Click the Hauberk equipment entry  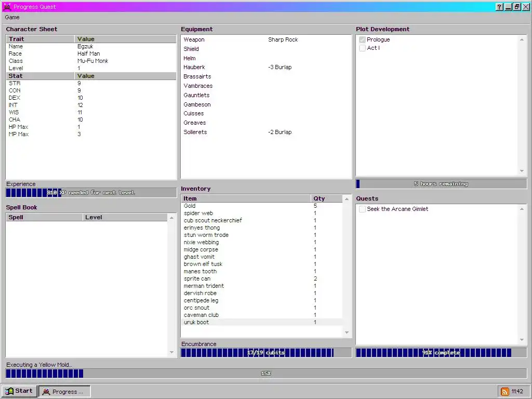coord(194,67)
